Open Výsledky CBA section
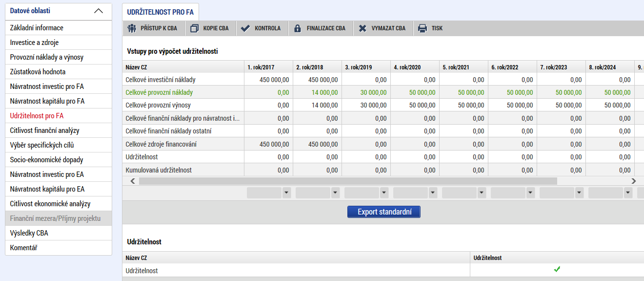This screenshot has width=644, height=281. click(x=59, y=233)
